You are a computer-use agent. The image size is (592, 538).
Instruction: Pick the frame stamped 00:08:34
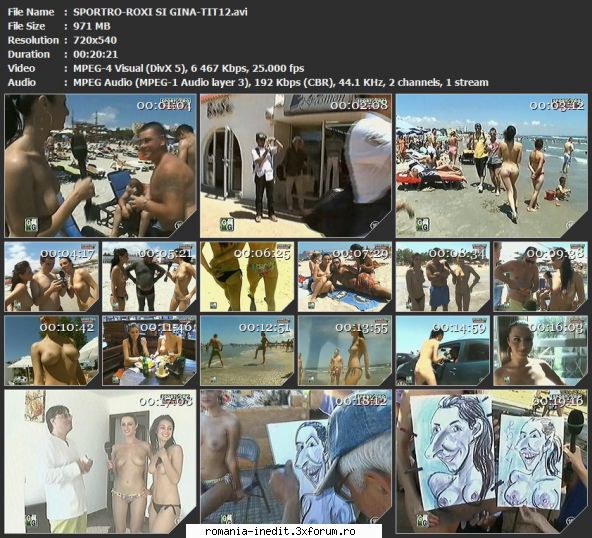(x=443, y=277)
